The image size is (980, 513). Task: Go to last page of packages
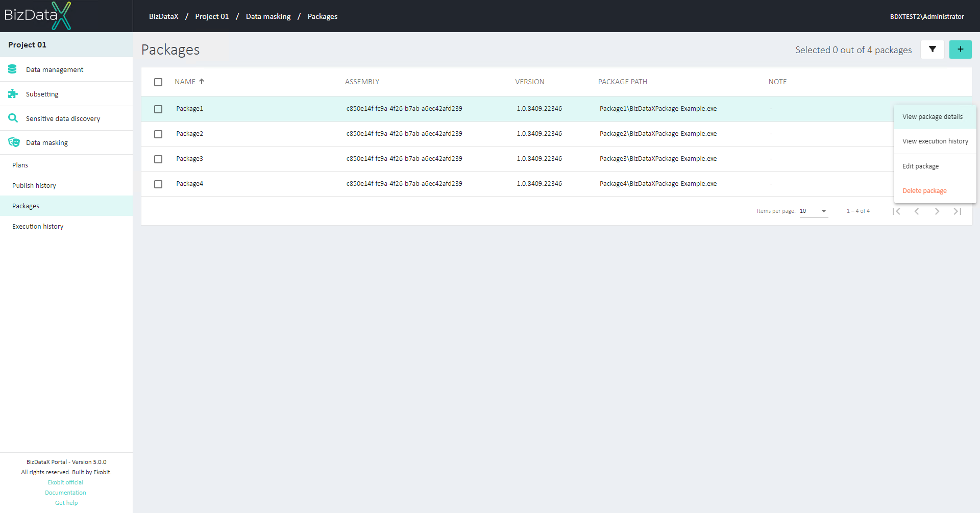958,211
